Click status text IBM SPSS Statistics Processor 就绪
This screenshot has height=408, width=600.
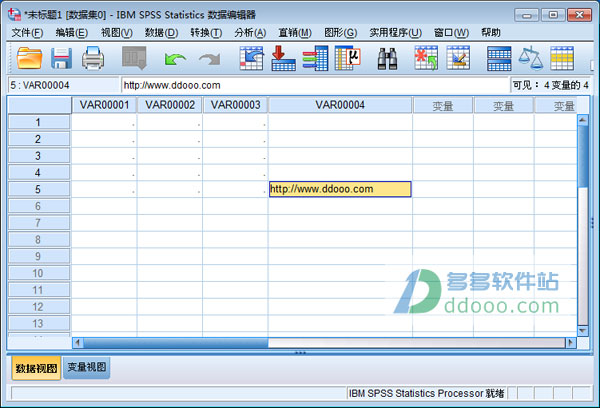point(426,393)
